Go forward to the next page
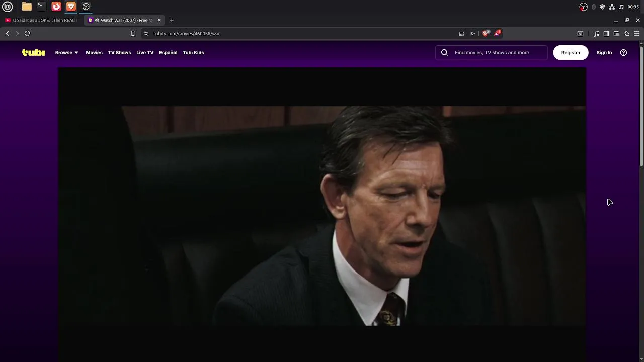 pos(17,33)
